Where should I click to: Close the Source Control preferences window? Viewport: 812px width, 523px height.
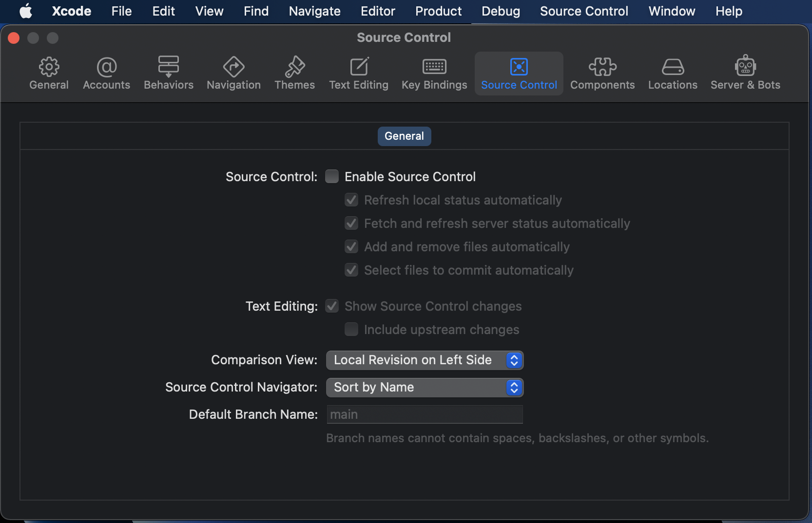(14, 38)
